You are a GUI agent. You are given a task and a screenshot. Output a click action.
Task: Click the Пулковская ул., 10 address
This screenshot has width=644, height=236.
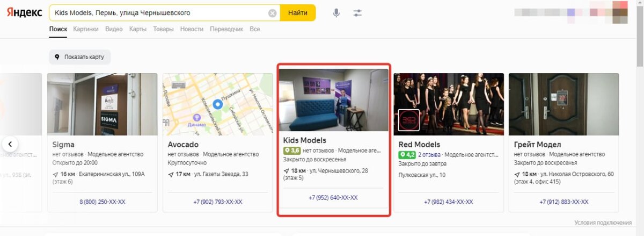(422, 175)
